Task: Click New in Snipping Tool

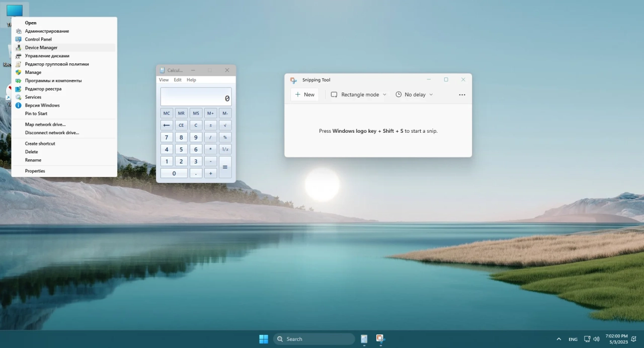Action: pos(305,95)
